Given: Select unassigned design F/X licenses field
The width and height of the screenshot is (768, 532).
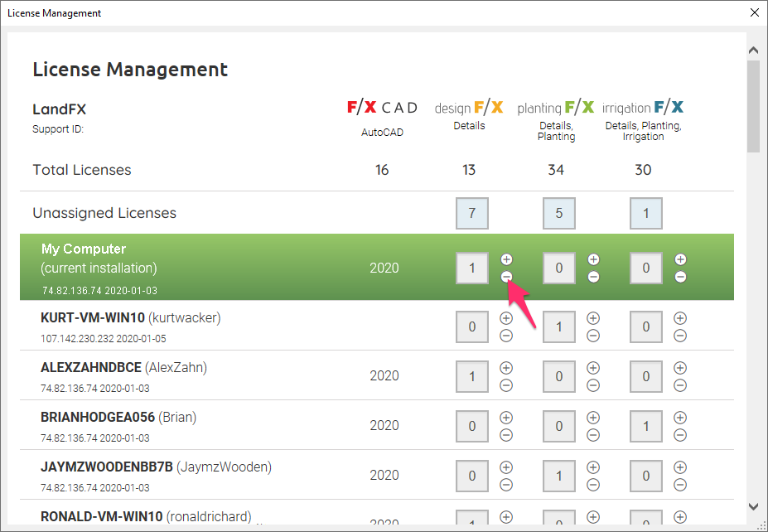Looking at the screenshot, I should 472,213.
